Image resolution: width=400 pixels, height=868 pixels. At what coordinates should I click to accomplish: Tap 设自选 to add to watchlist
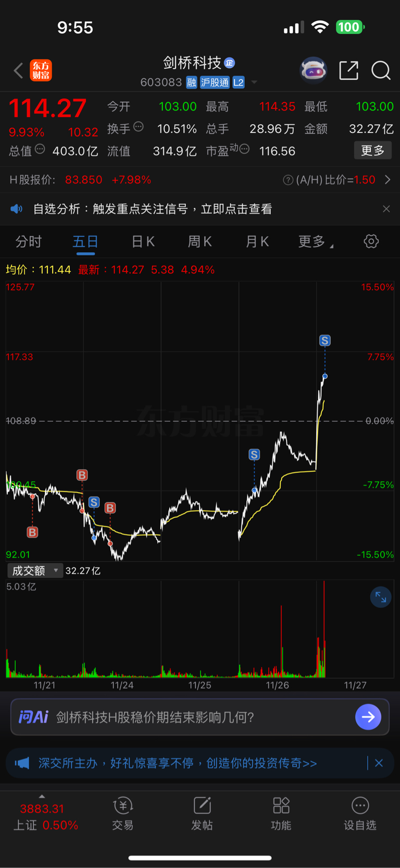[360, 814]
